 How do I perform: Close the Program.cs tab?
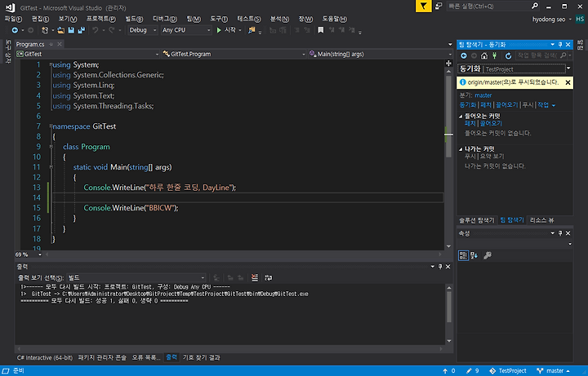[x=60, y=44]
